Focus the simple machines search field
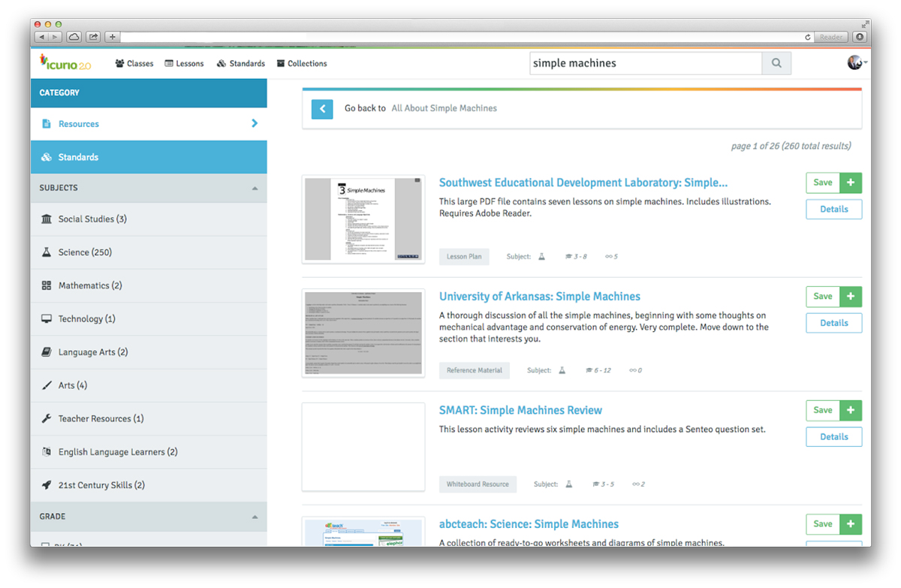 pos(646,63)
